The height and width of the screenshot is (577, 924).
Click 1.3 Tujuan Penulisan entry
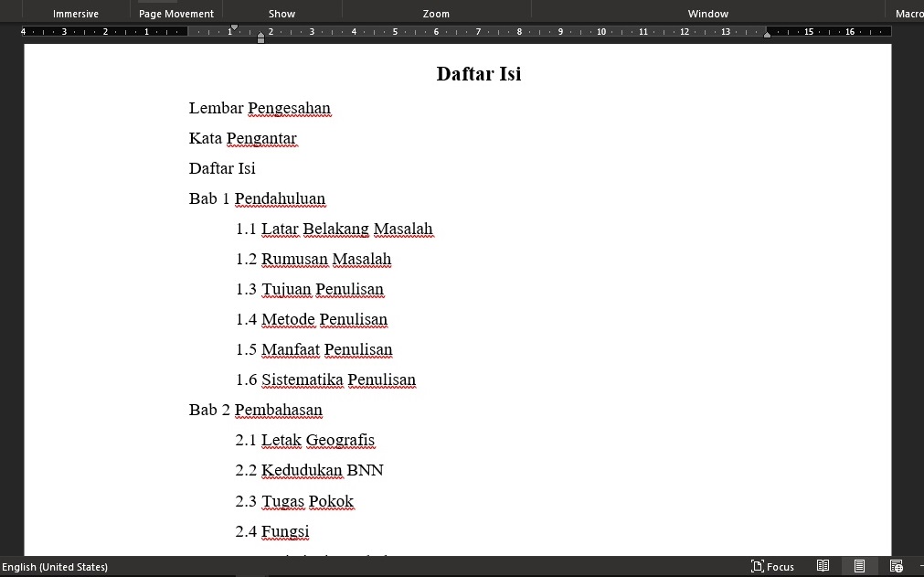(x=310, y=289)
